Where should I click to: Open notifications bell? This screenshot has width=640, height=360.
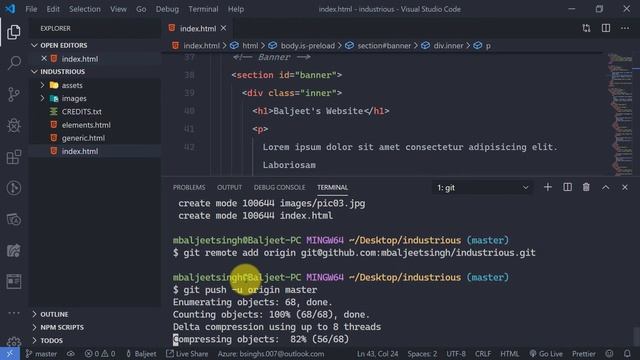(x=627, y=353)
